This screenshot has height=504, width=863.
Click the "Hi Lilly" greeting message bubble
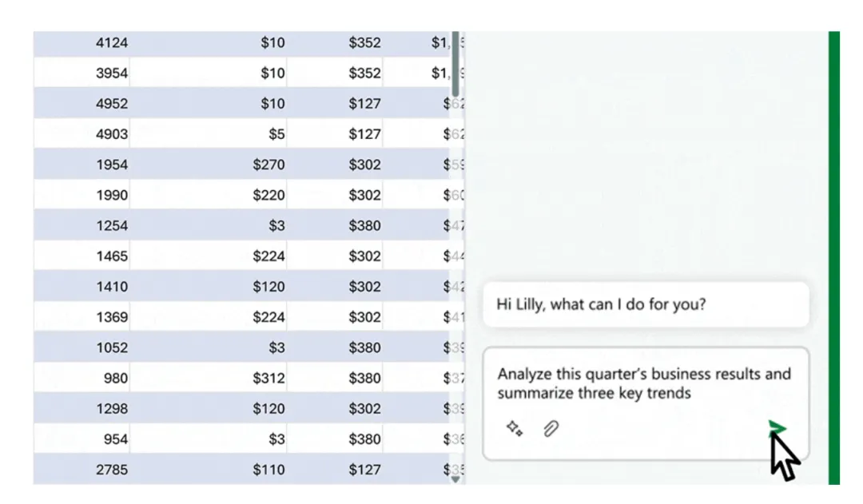(646, 304)
